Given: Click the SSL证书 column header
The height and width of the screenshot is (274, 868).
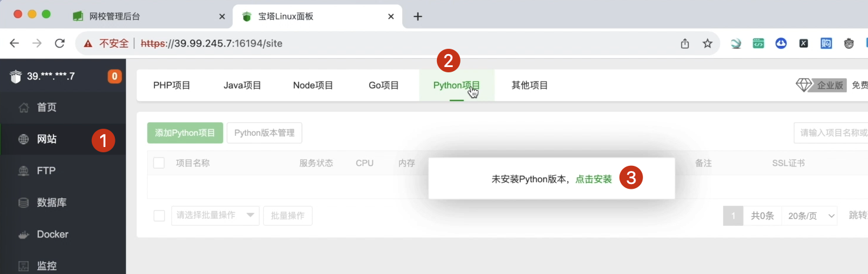Looking at the screenshot, I should tap(789, 163).
